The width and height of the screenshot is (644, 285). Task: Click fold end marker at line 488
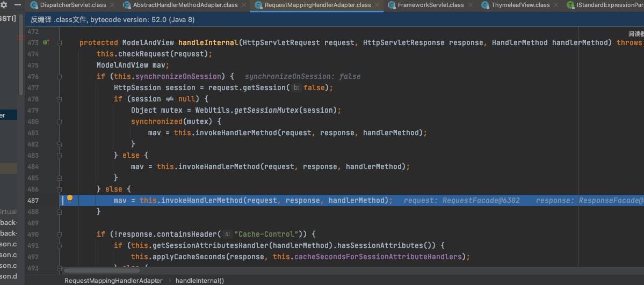pyautogui.click(x=60, y=211)
